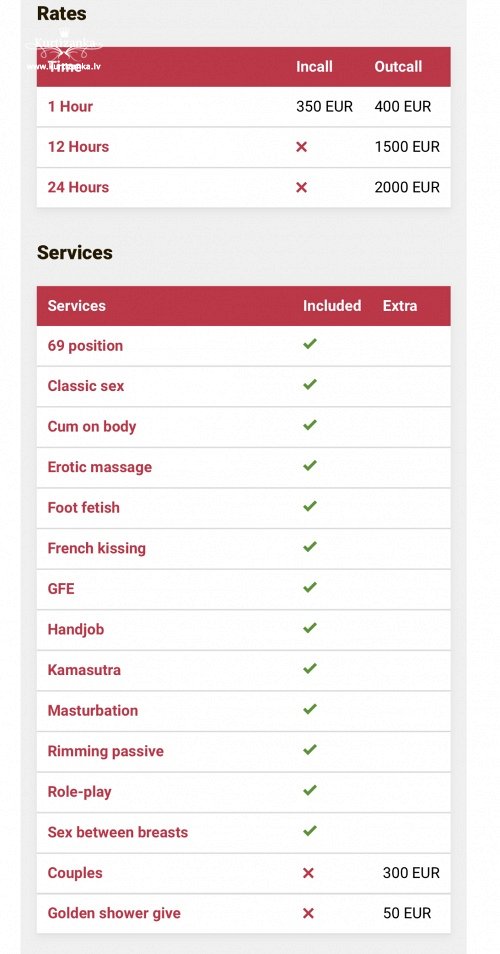Open the 24 Hours rate link

click(78, 187)
